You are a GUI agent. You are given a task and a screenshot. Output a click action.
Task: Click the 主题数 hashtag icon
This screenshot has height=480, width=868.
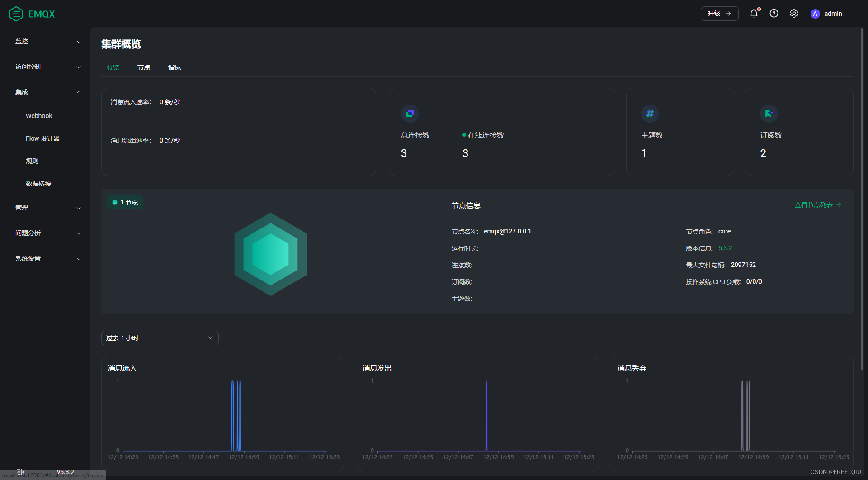650,114
